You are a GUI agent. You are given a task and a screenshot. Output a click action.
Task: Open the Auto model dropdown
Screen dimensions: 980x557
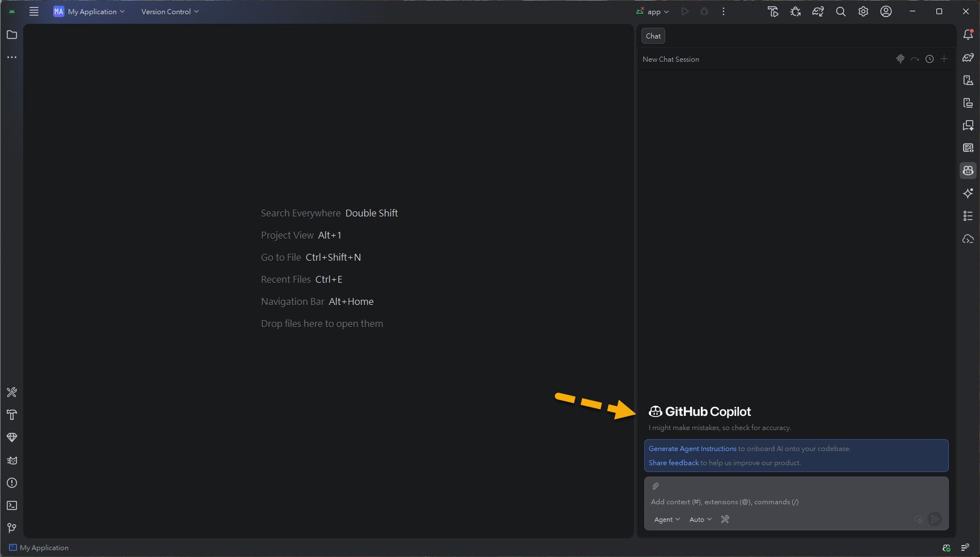pos(700,519)
